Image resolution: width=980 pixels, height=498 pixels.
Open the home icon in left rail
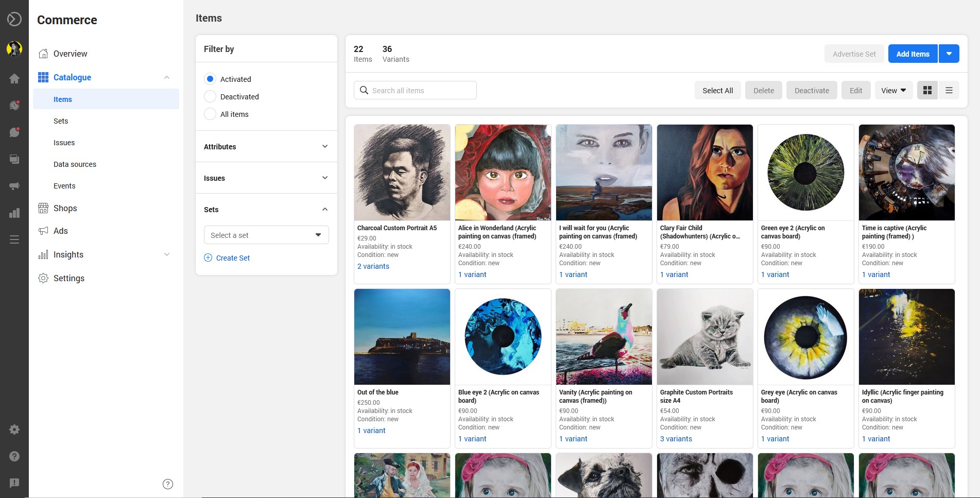point(14,78)
